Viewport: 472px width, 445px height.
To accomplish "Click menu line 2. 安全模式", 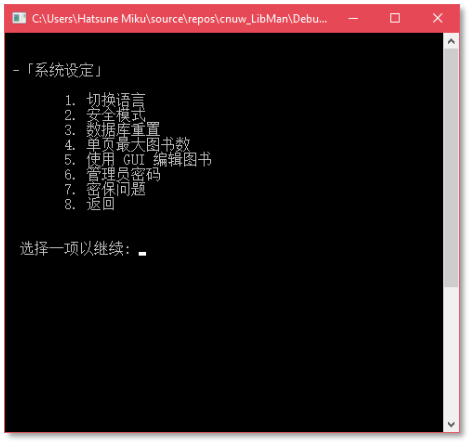I will [105, 115].
